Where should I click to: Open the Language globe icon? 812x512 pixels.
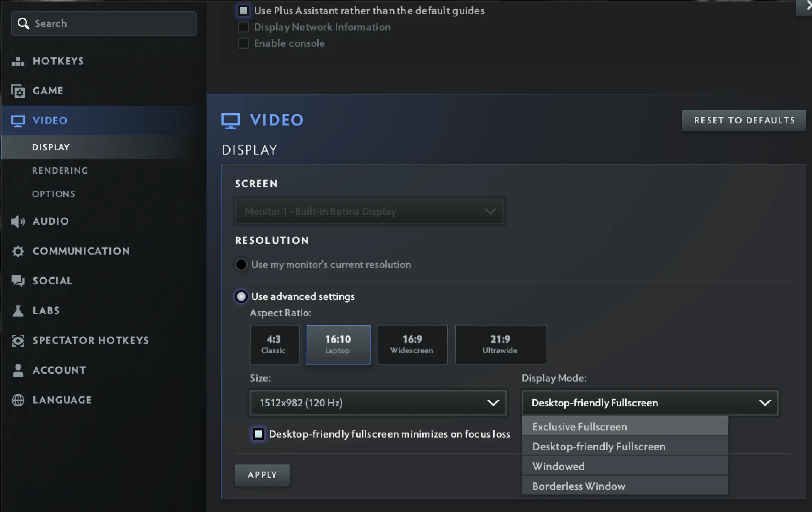point(18,400)
